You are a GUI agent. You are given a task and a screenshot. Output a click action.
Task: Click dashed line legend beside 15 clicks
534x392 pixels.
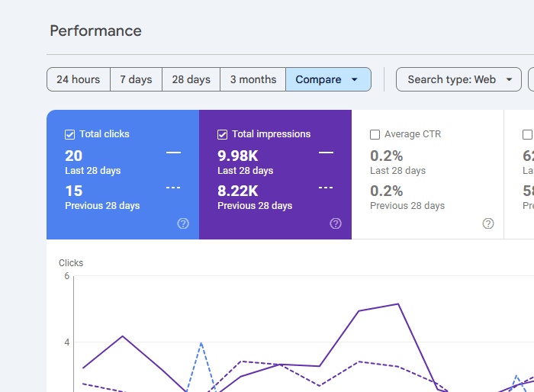point(173,188)
